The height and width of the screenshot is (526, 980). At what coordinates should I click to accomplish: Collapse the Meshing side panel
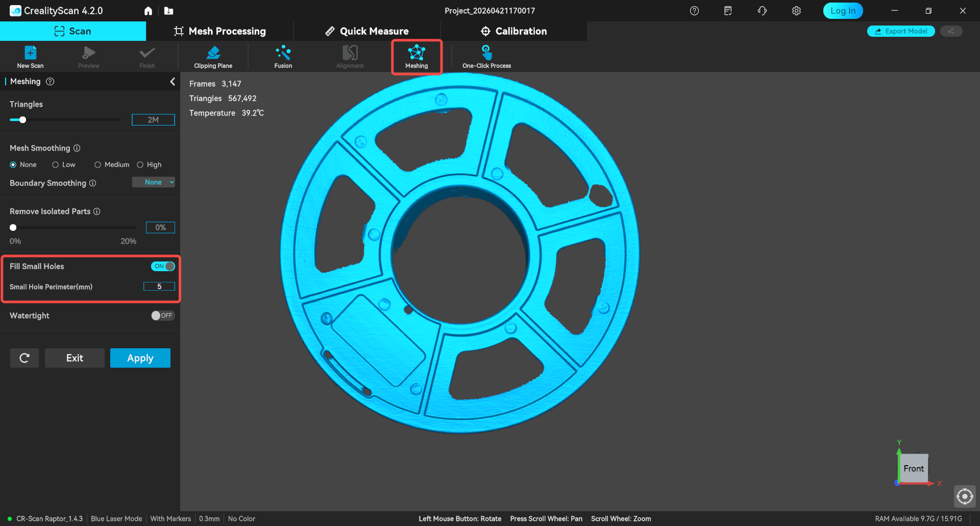pos(173,82)
